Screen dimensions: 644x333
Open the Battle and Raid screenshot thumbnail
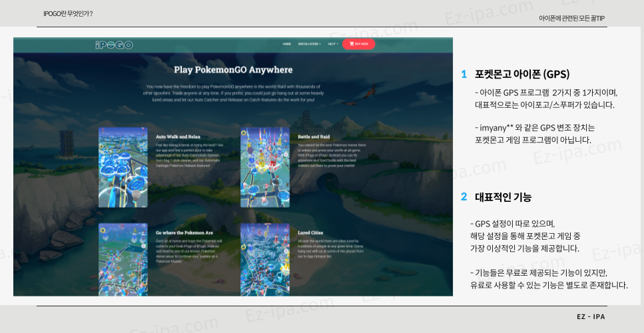click(265, 167)
